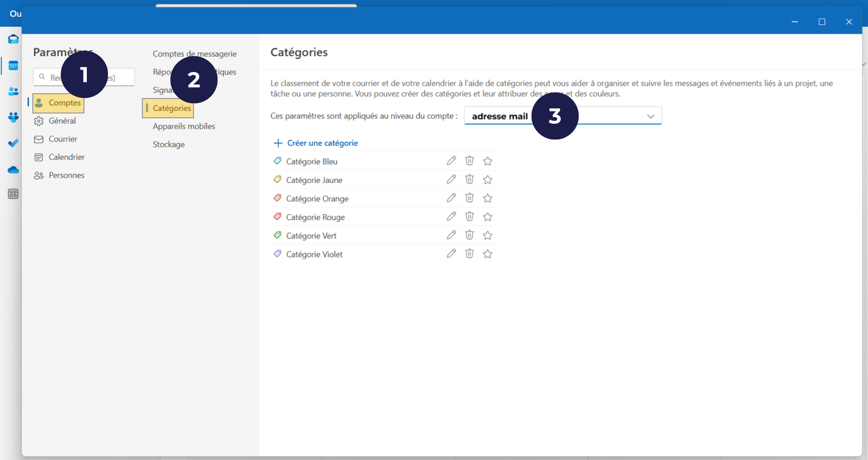Click the Catégorie Rouge color tag

pos(277,216)
